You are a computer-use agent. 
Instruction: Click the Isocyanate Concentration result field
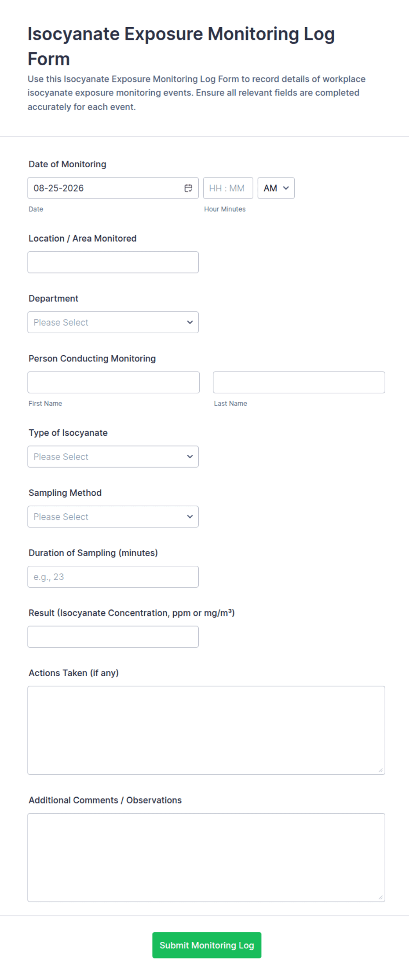[113, 637]
